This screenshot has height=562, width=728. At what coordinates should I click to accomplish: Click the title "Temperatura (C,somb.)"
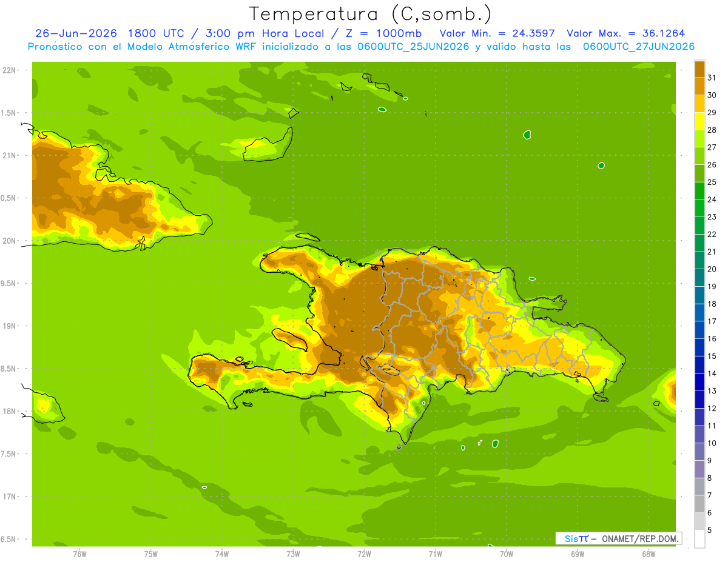coord(371,14)
